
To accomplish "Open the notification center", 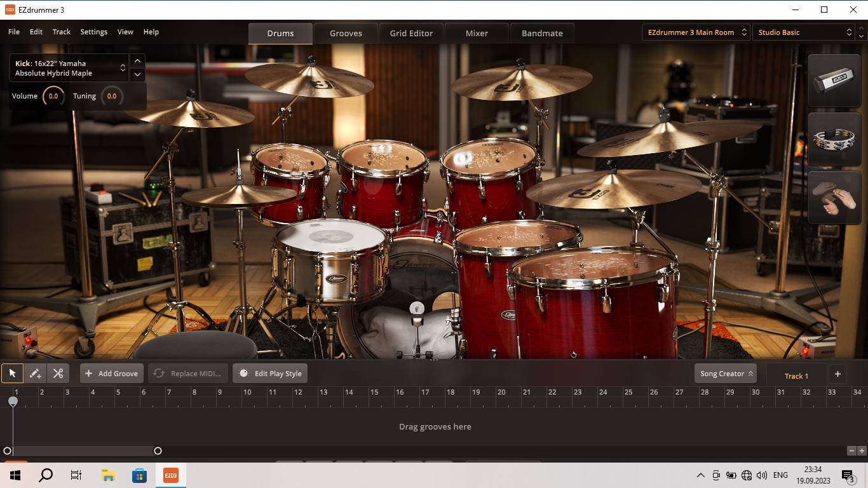I will tap(848, 475).
